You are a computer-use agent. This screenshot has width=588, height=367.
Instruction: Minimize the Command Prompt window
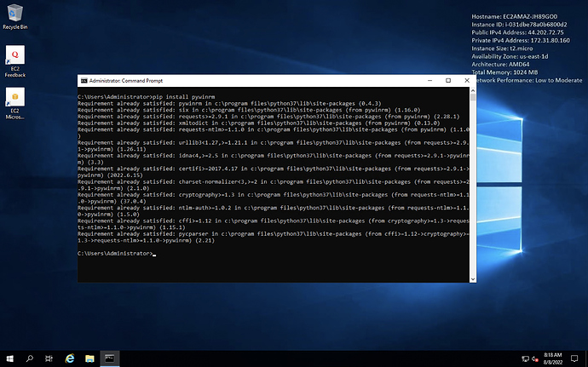429,81
